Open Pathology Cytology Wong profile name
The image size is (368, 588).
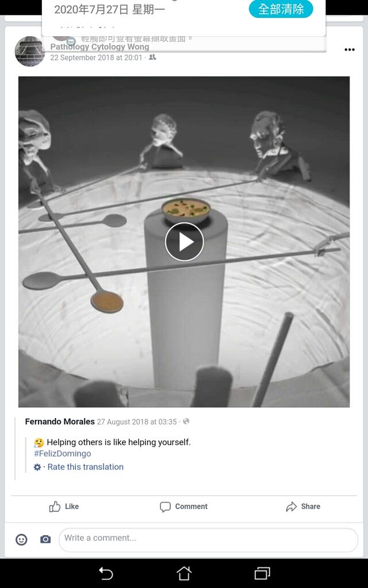coord(99,47)
